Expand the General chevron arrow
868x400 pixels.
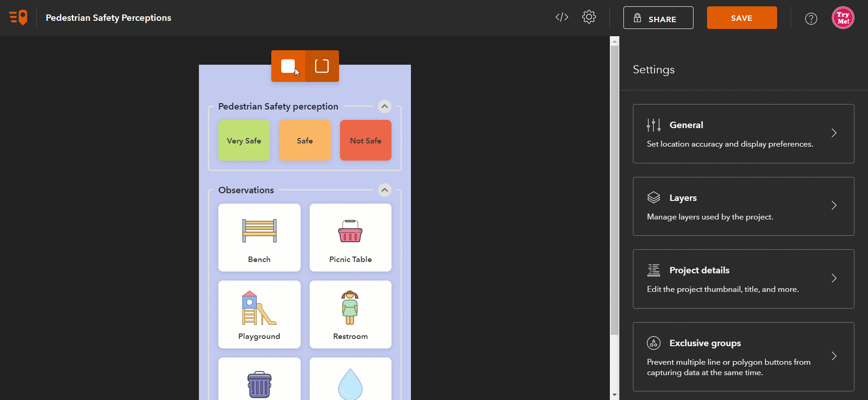pyautogui.click(x=834, y=133)
